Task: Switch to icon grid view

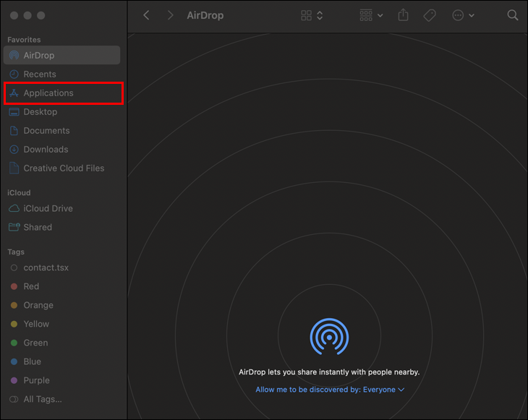Action: [x=306, y=15]
